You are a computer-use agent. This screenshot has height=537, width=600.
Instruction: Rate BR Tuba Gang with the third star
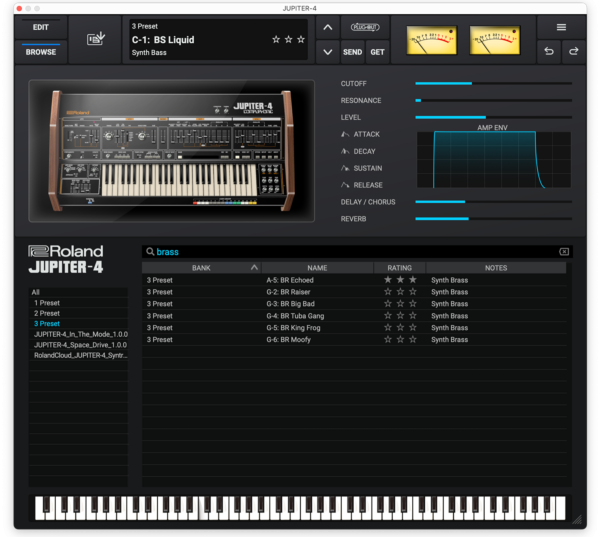tap(412, 315)
